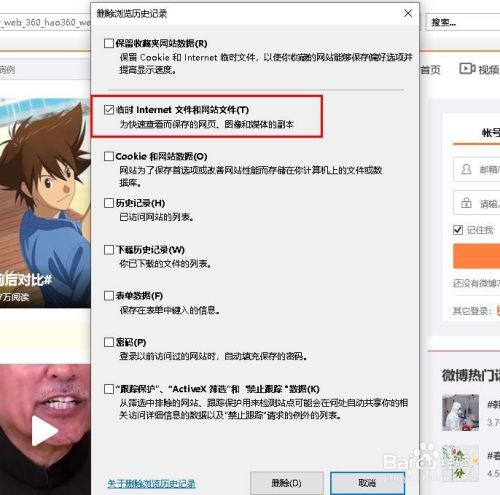
Task: Open the 首页 tab on Weibo
Action: pos(430,70)
